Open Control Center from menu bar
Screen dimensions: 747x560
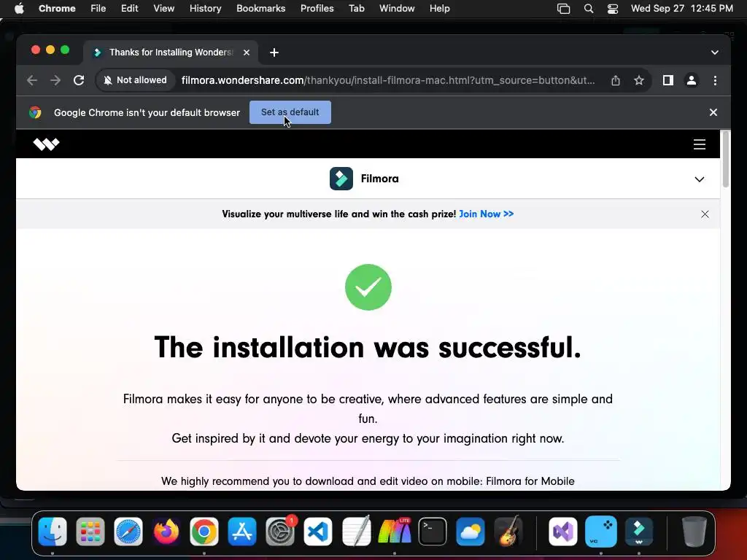pos(613,9)
